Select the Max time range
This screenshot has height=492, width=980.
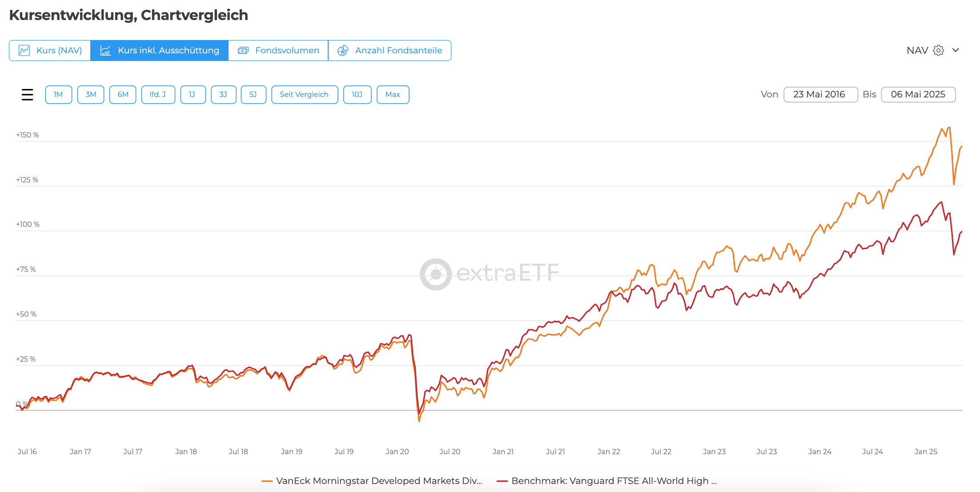393,95
